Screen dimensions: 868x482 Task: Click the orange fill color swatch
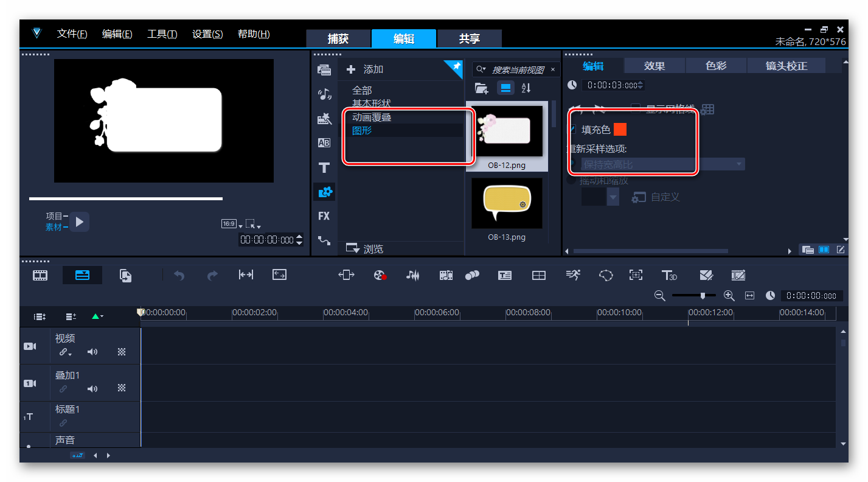620,130
